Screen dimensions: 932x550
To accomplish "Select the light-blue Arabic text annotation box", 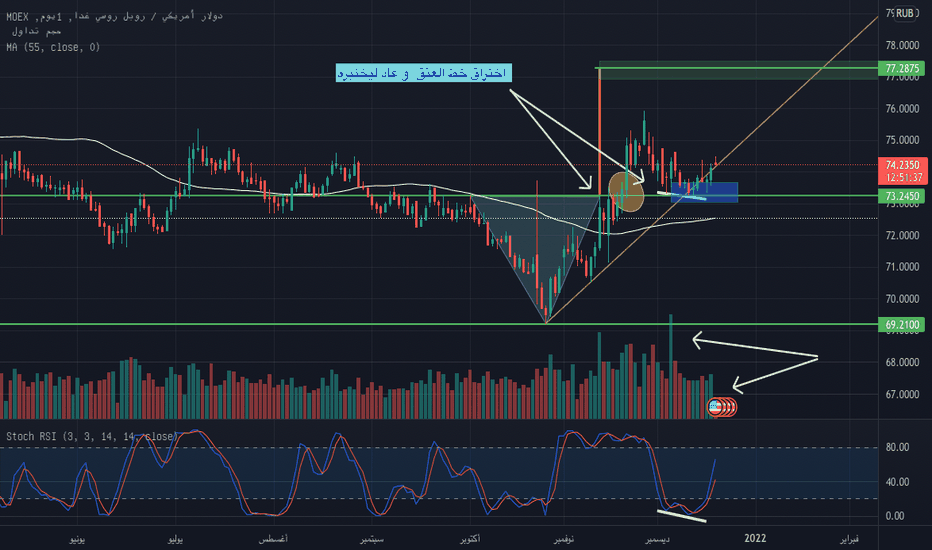I will click(423, 73).
